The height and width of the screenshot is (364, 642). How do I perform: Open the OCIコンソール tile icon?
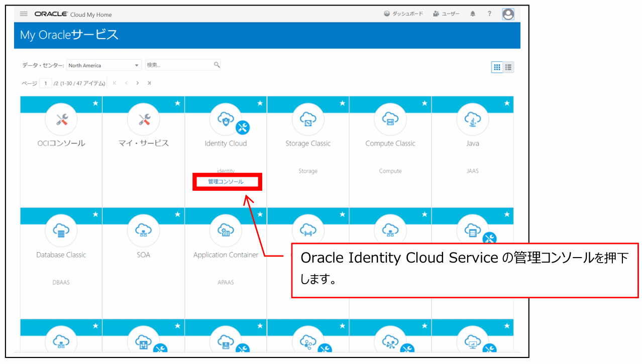click(x=61, y=119)
